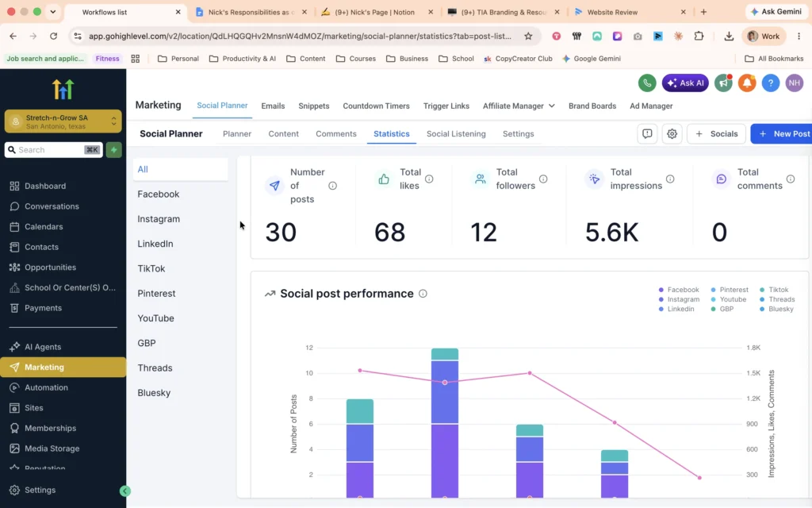Toggle Linkedin series in chart legend

[676, 309]
